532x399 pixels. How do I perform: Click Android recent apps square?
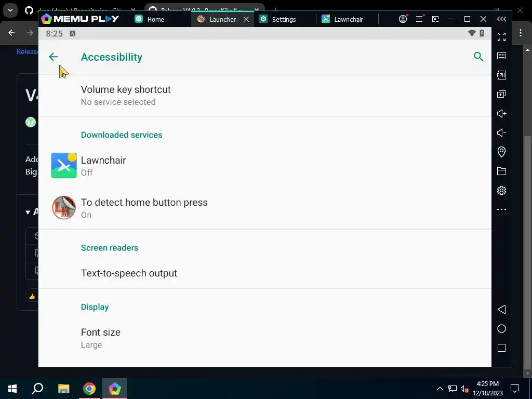(x=501, y=348)
